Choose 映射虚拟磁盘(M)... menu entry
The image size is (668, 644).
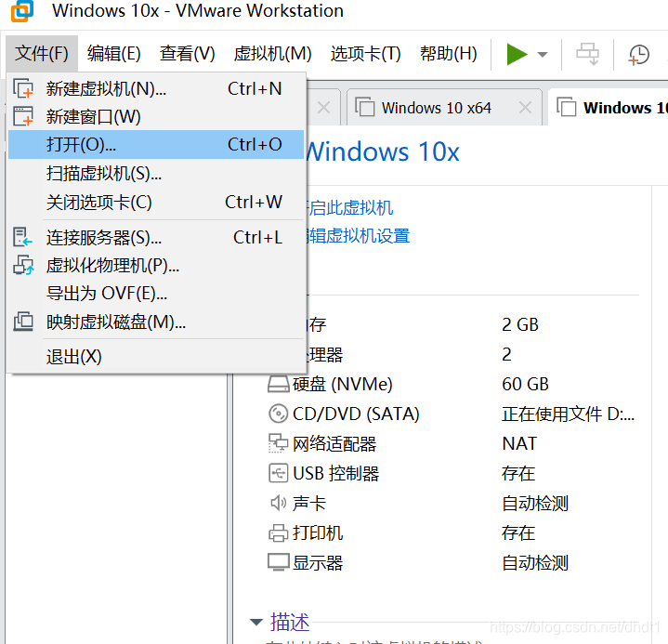156,322
